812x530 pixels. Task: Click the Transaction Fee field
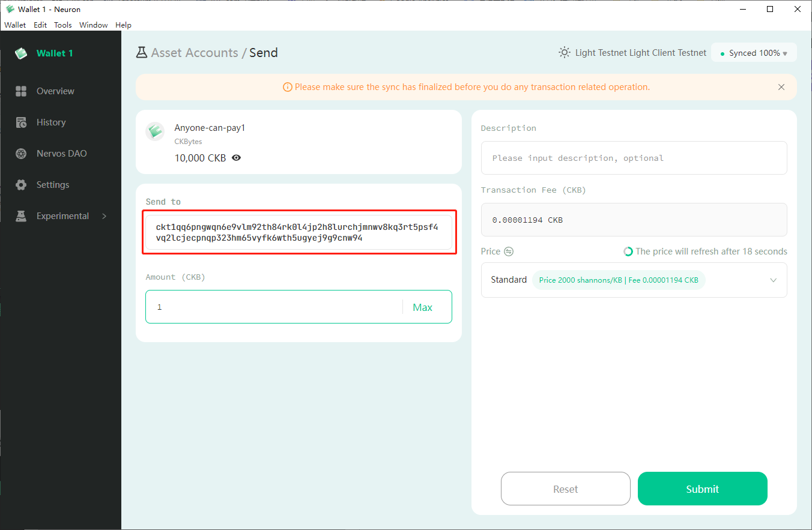pos(634,220)
